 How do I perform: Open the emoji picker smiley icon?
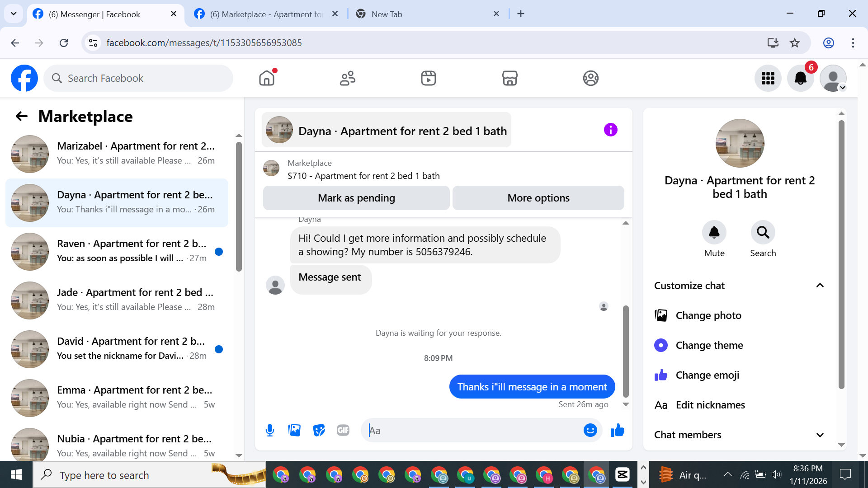(590, 430)
